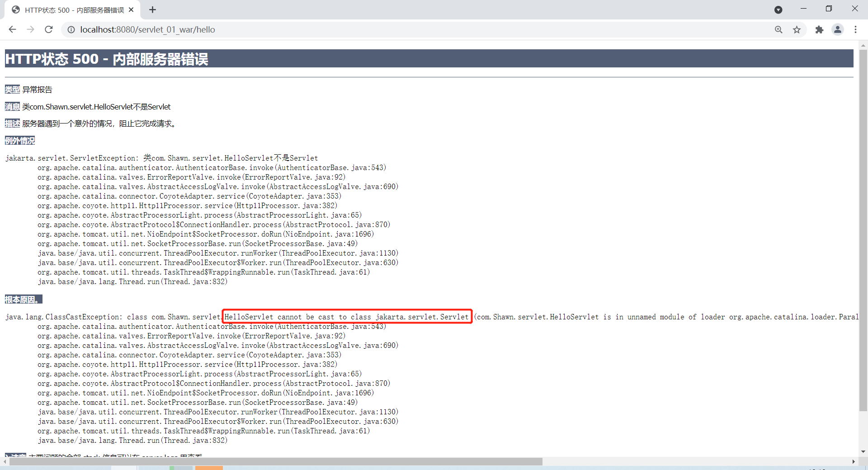Click the page zoom magnifier icon
This screenshot has width=868, height=470.
pyautogui.click(x=778, y=29)
